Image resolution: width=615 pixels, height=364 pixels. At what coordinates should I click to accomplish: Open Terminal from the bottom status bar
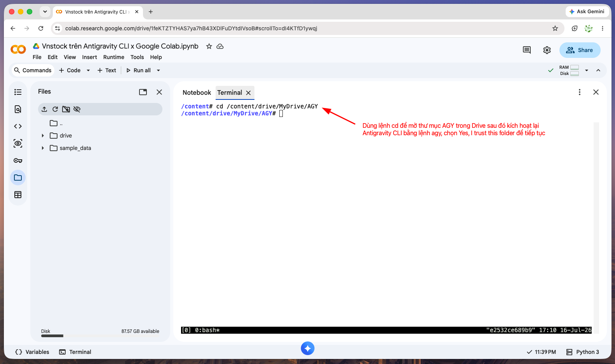pyautogui.click(x=75, y=352)
